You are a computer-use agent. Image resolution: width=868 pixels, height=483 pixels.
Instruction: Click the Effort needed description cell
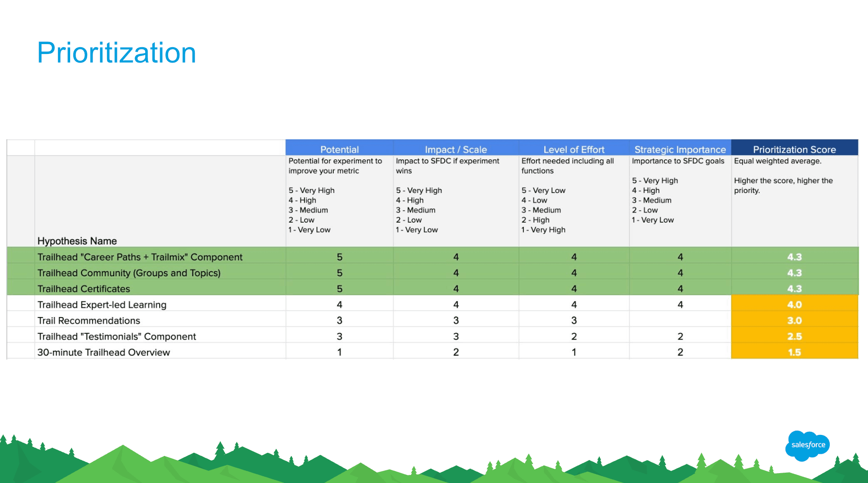coord(574,201)
